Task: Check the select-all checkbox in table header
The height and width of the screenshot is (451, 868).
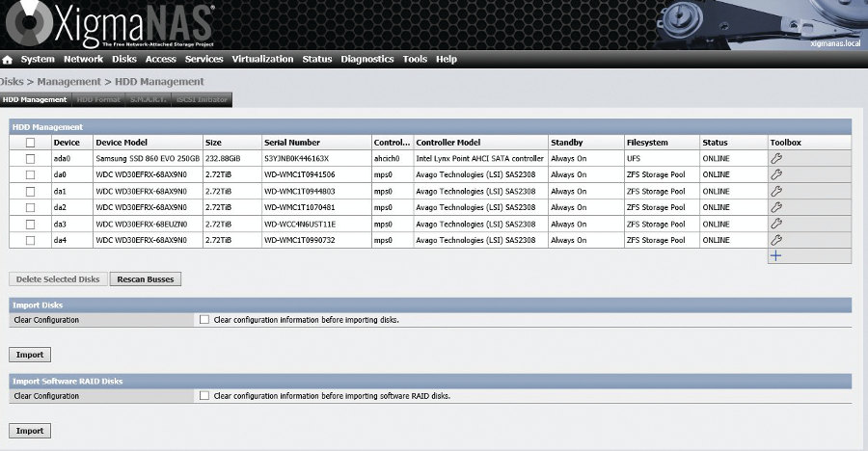Action: pos(30,143)
